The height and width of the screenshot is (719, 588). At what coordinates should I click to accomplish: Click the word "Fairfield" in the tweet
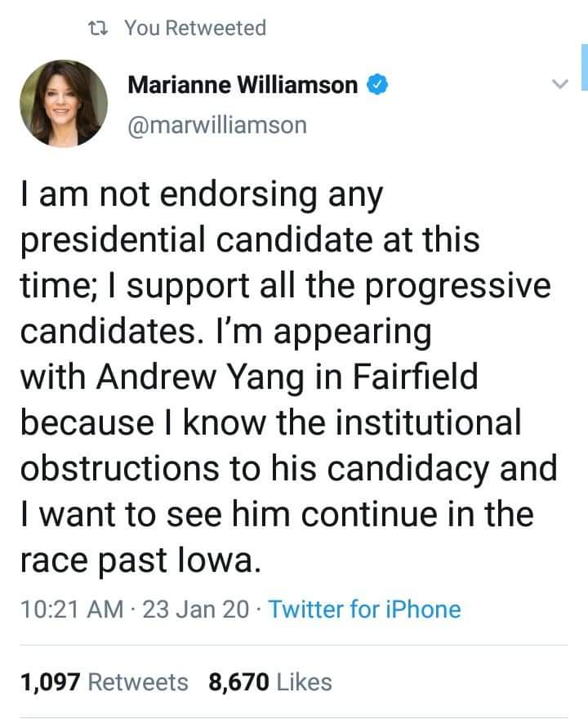click(425, 379)
